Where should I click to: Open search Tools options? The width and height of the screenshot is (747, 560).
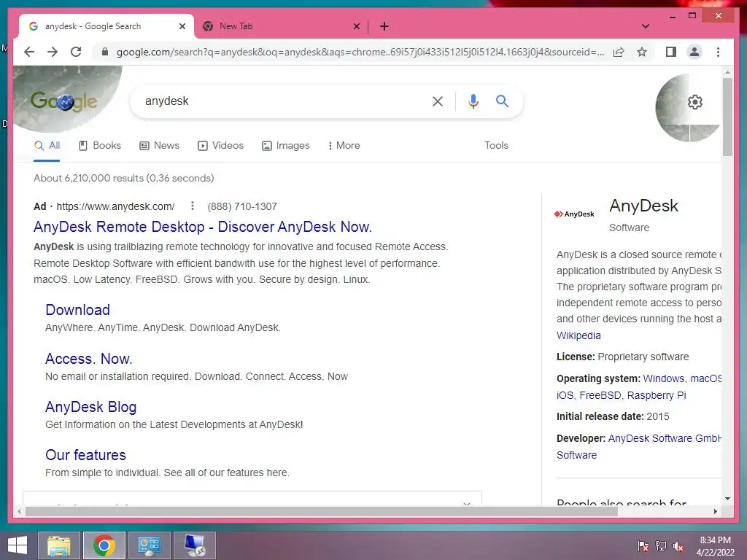coord(496,145)
